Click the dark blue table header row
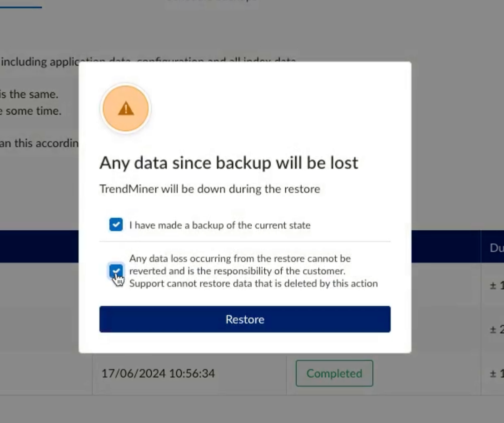 coord(45,245)
